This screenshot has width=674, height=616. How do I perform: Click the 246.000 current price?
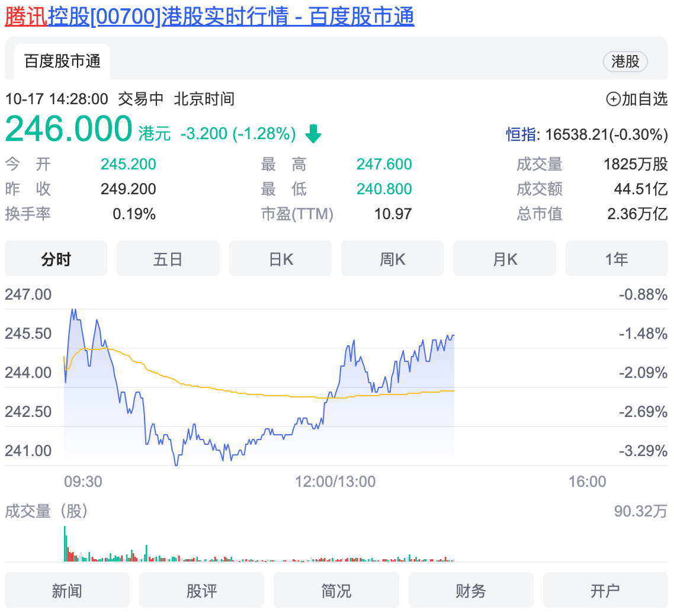69,129
